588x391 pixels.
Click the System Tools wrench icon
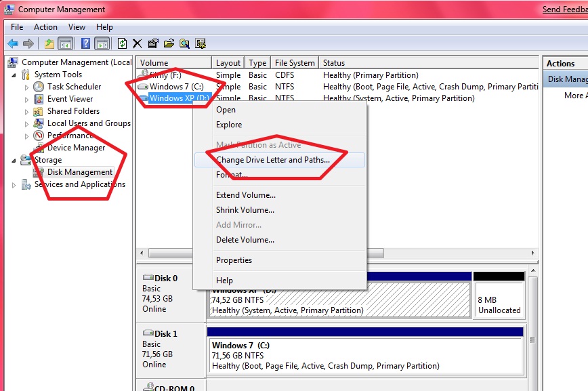(26, 75)
